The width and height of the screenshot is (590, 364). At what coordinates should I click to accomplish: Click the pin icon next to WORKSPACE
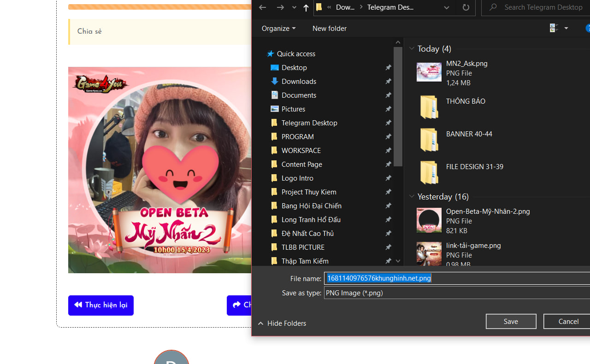[388, 151]
